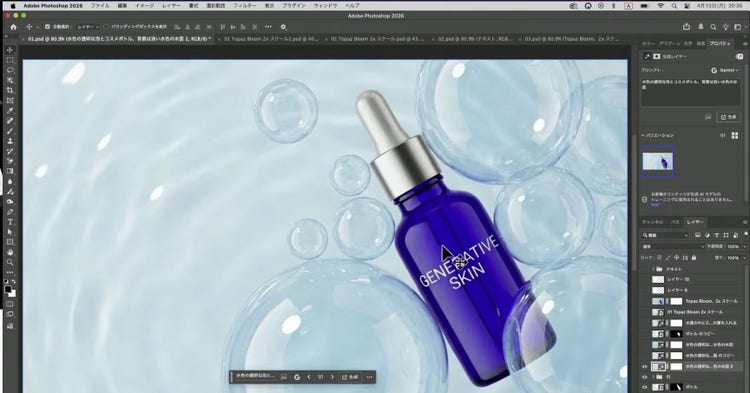Open the three-dot more options in options bar

coord(268,27)
